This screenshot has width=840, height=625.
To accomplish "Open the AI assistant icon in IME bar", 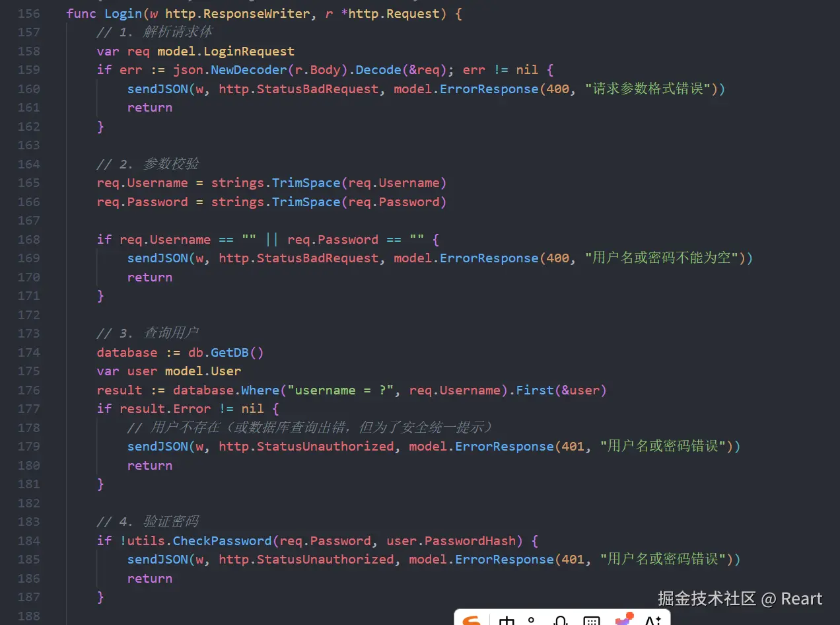I will click(x=653, y=621).
